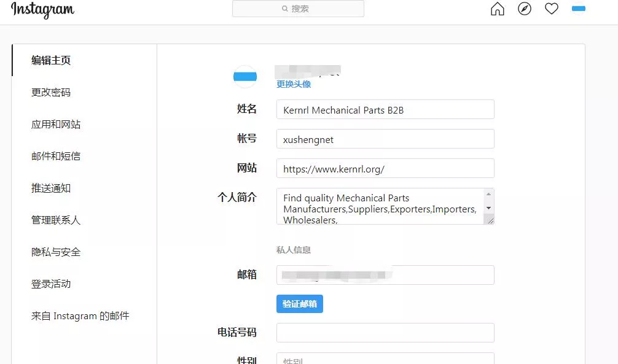Open 推送通知 settings
The image size is (618, 364).
51,188
